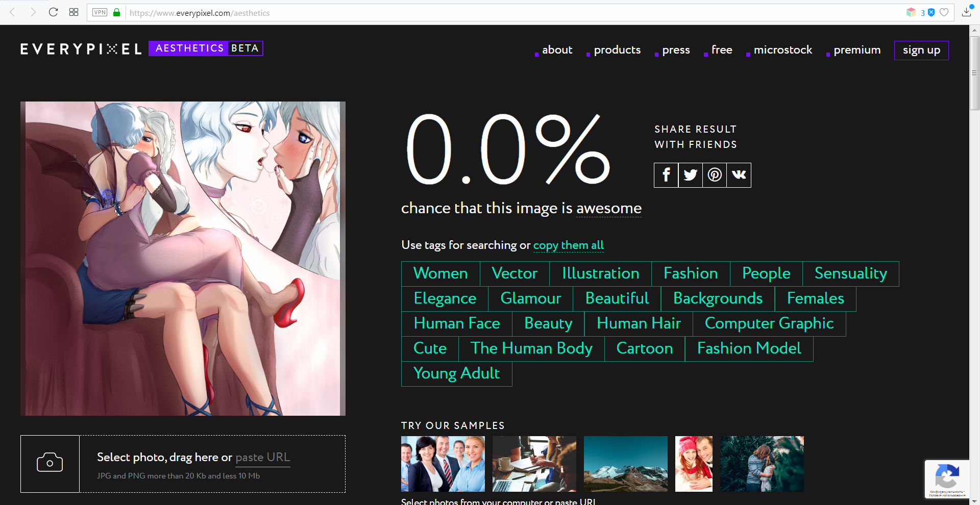Select the Human Hair tag
Image resolution: width=980 pixels, height=505 pixels.
pos(639,324)
